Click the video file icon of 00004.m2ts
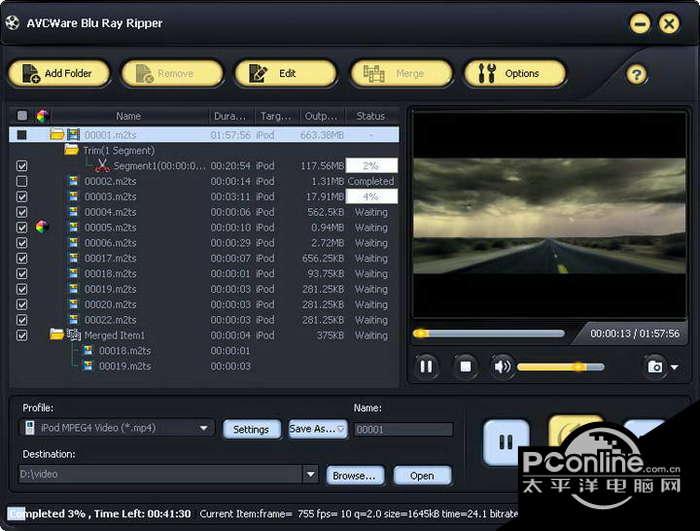The image size is (700, 531). (x=73, y=212)
